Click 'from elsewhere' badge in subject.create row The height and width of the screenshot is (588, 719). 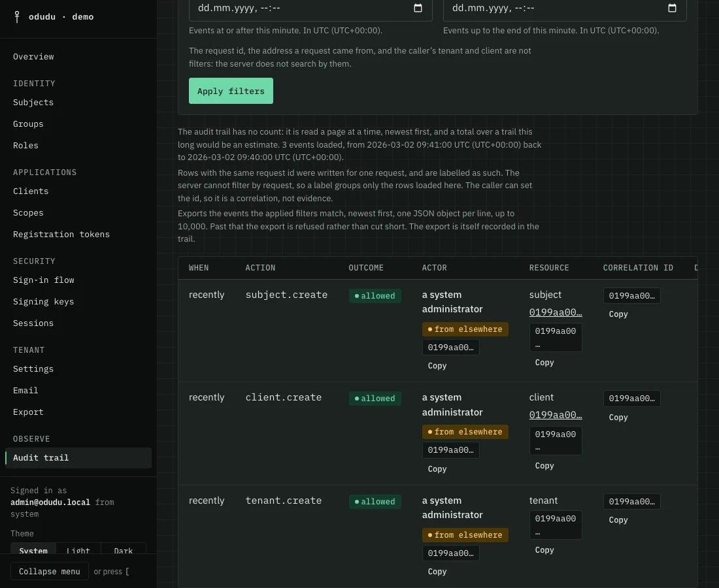[465, 329]
